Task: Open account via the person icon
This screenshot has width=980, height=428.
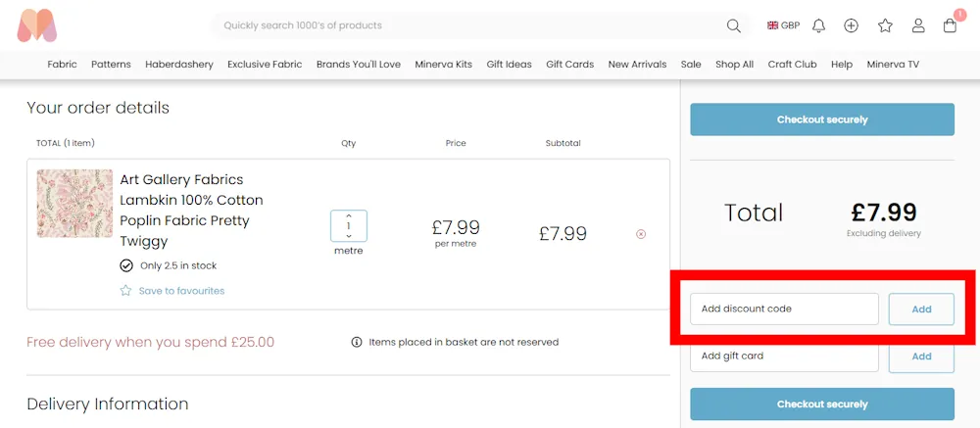Action: [918, 25]
